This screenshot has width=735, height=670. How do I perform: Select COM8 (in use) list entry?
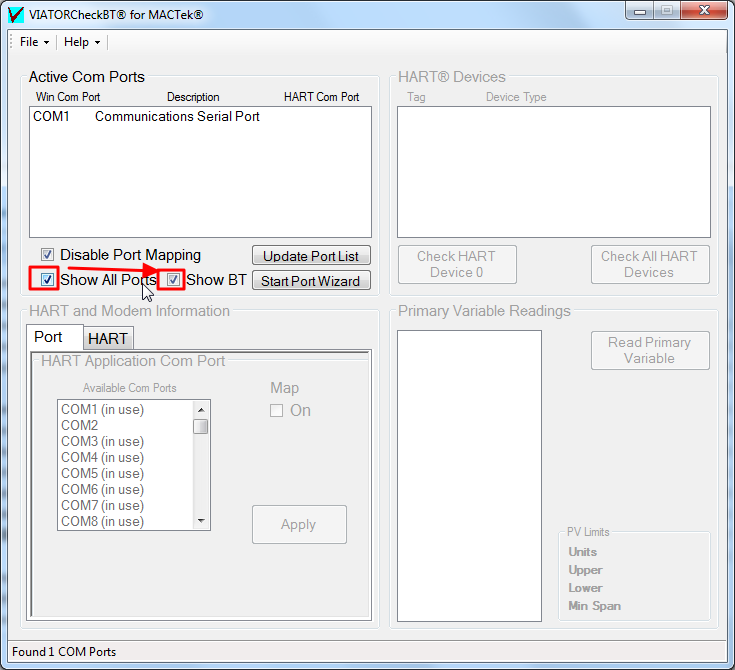pyautogui.click(x=125, y=521)
